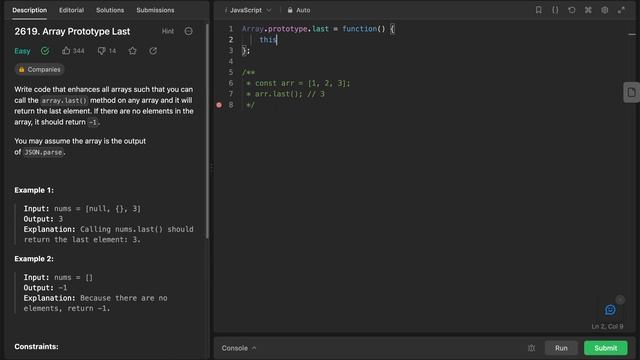Open the chat assistant smiley icon
Screen dimensions: 640x360
coord(610,310)
